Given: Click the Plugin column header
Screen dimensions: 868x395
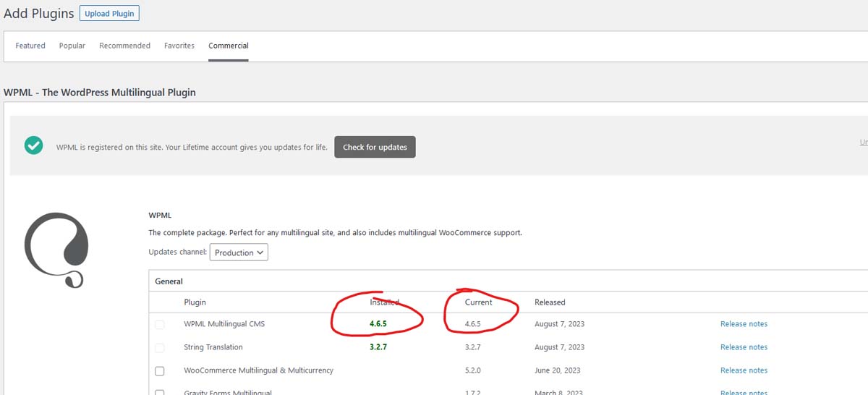Looking at the screenshot, I should pos(195,302).
